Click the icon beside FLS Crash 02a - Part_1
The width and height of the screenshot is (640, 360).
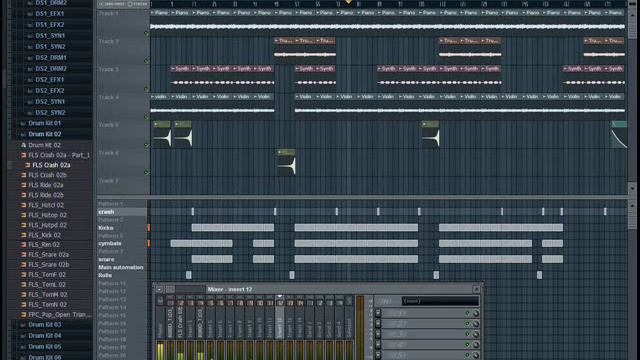click(x=23, y=155)
